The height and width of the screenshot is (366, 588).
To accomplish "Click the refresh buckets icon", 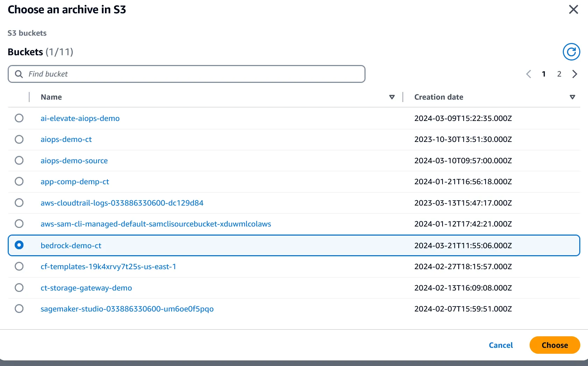I will coord(571,52).
